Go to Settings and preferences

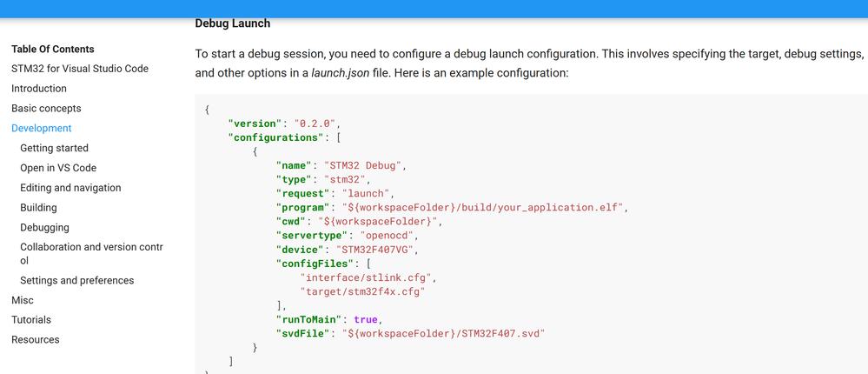76,280
